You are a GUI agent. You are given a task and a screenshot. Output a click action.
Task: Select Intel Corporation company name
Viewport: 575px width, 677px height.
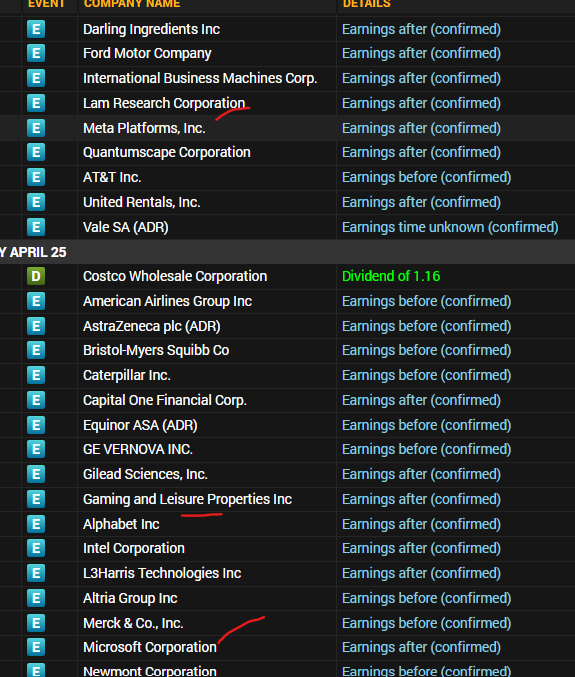click(134, 548)
